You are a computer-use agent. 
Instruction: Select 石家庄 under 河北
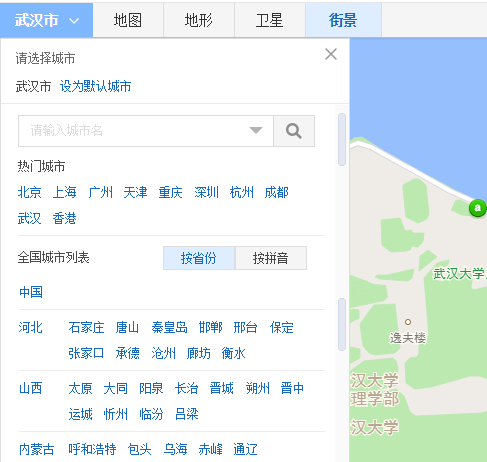[x=86, y=327]
